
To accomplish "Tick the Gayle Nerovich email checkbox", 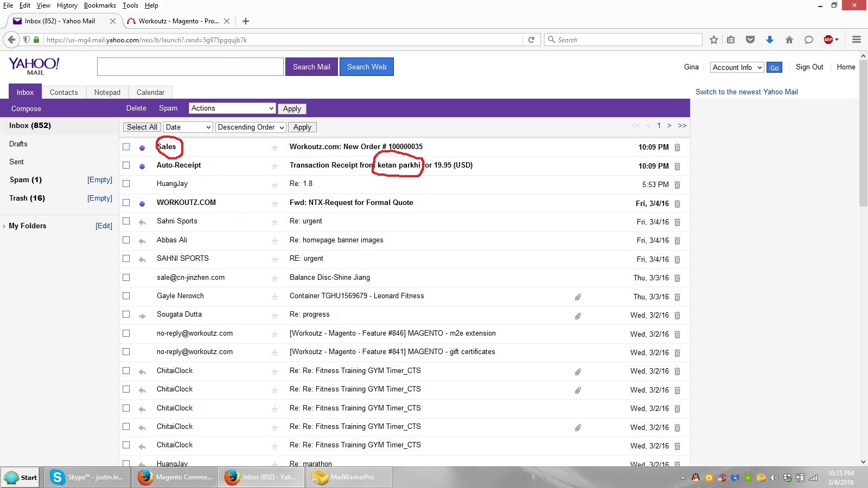I will click(126, 296).
